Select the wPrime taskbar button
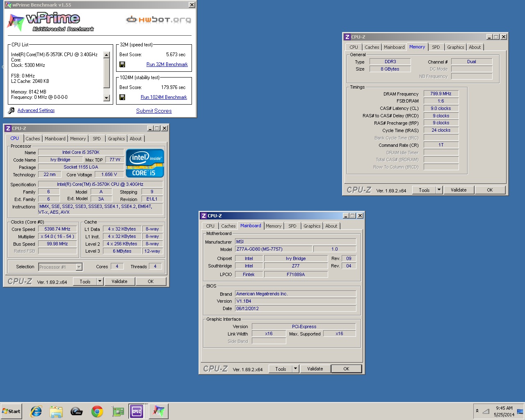Viewport: 525px width, 420px height. (x=159, y=411)
